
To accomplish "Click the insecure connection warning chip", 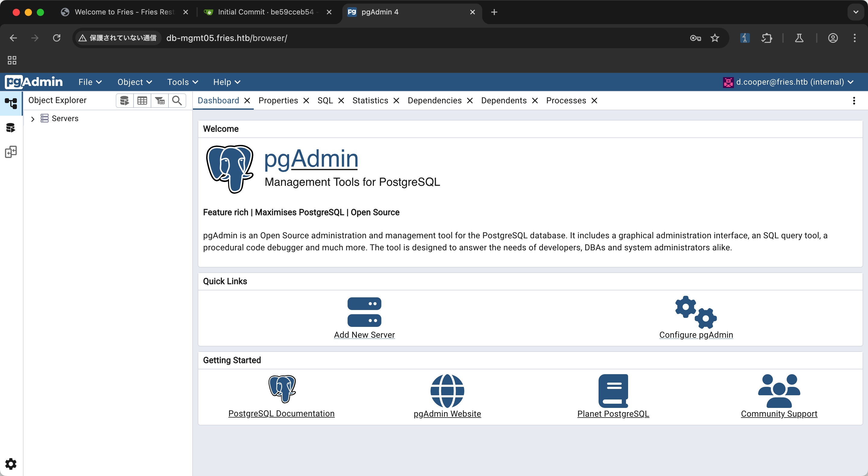I will click(x=118, y=38).
